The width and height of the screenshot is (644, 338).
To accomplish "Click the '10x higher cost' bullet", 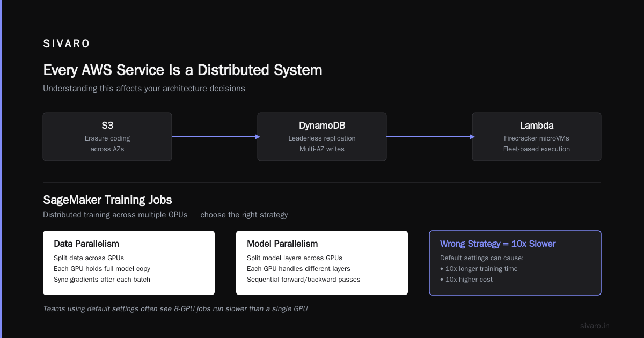I will (x=466, y=280).
